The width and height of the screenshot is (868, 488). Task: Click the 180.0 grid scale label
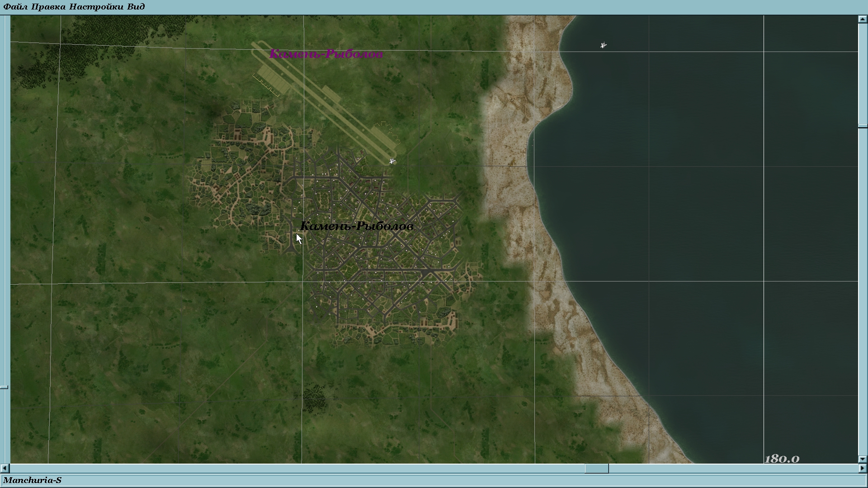[x=782, y=459]
